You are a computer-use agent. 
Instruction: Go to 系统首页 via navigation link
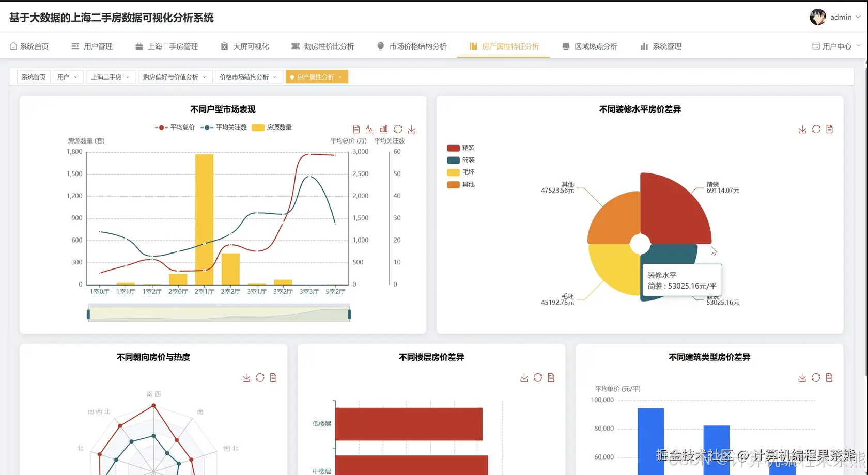(29, 46)
